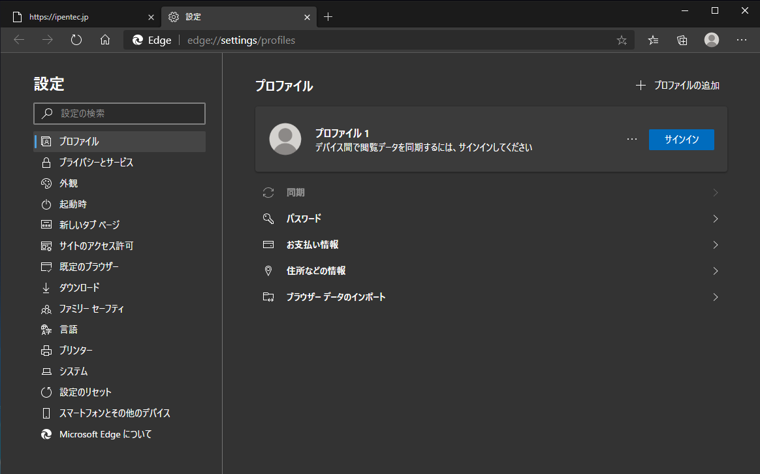Click the sync arrows icon beside 同期
The height and width of the screenshot is (474, 760).
[x=268, y=192]
